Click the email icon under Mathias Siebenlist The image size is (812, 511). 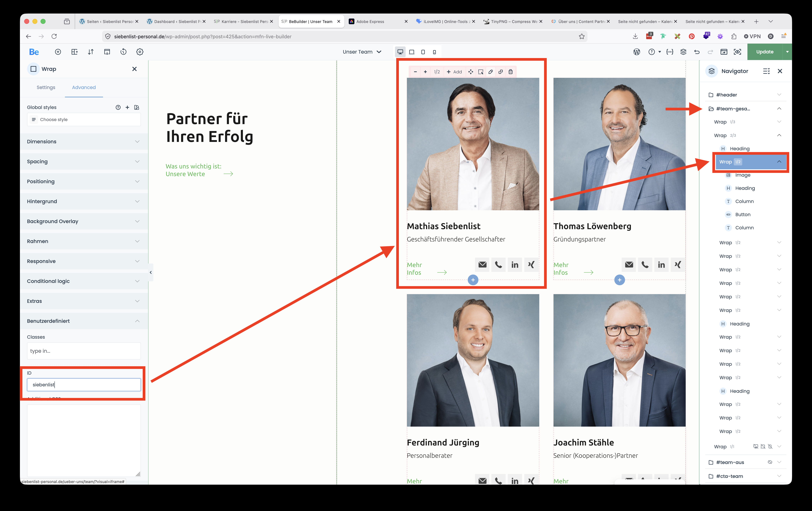[x=482, y=265]
